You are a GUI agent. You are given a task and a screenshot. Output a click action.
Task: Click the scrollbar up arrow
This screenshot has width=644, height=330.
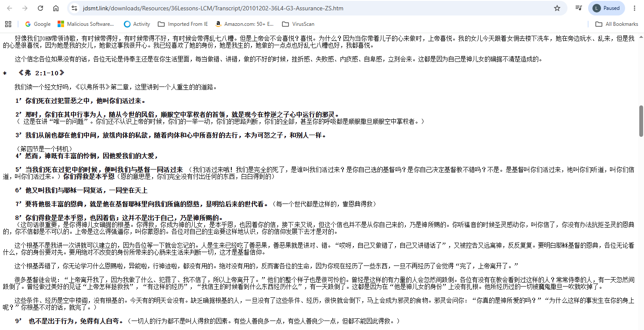point(641,36)
